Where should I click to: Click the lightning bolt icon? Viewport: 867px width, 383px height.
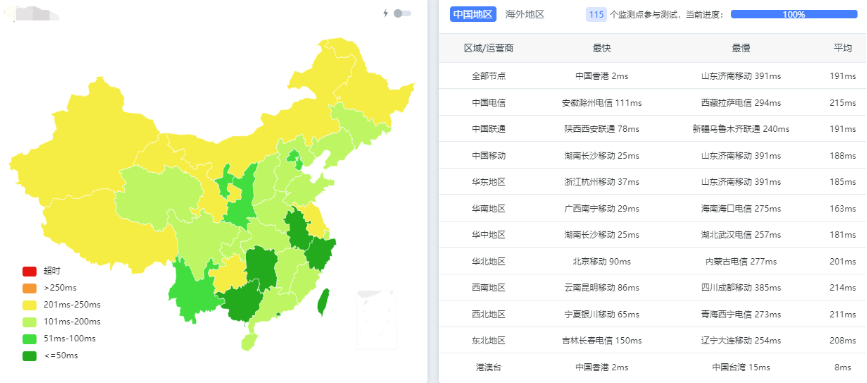point(386,13)
